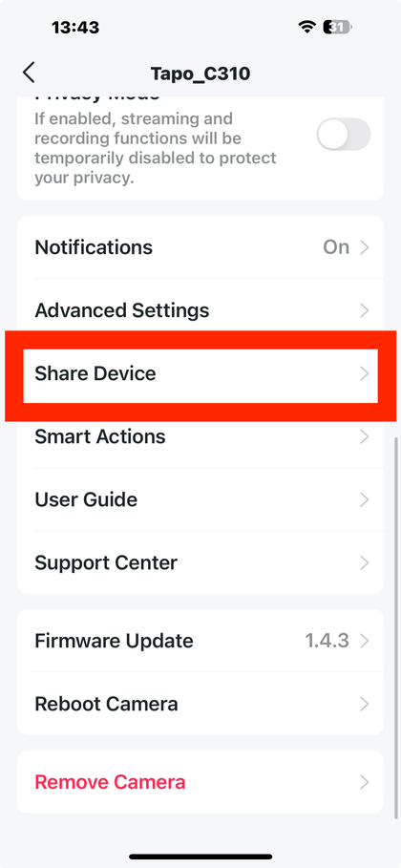Open the Share Device option
Image resolution: width=401 pixels, height=868 pixels.
pos(200,375)
